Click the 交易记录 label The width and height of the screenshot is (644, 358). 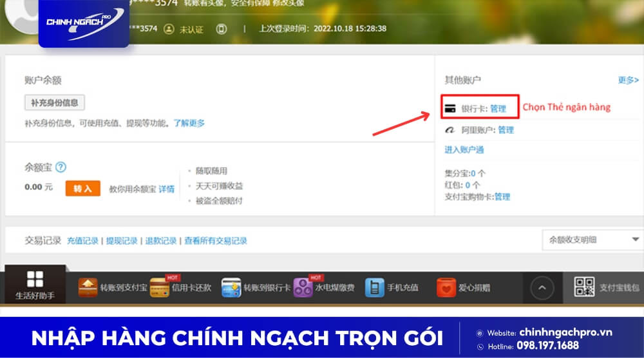pos(43,241)
